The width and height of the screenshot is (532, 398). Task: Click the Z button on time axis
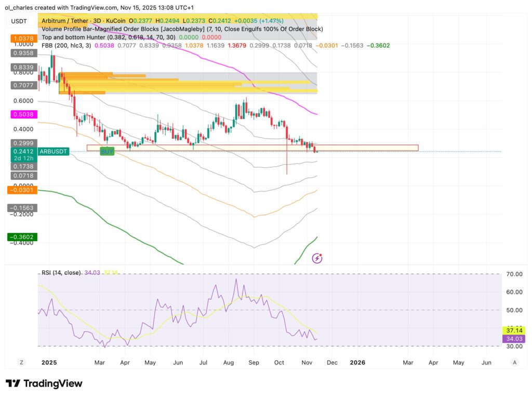coord(22,362)
